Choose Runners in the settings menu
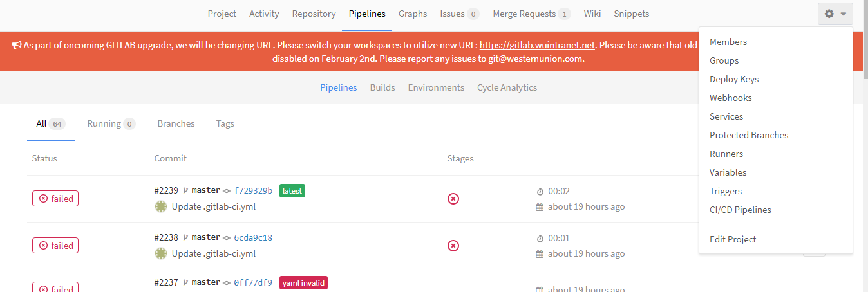 point(726,154)
